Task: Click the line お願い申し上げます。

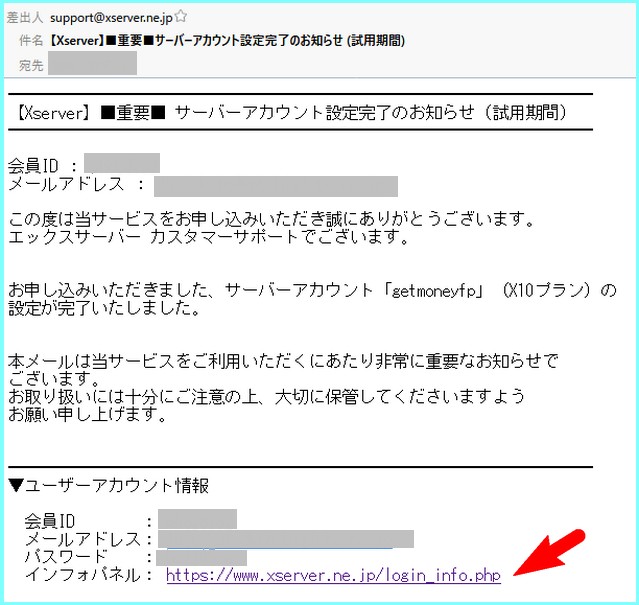Action: pyautogui.click(x=88, y=415)
